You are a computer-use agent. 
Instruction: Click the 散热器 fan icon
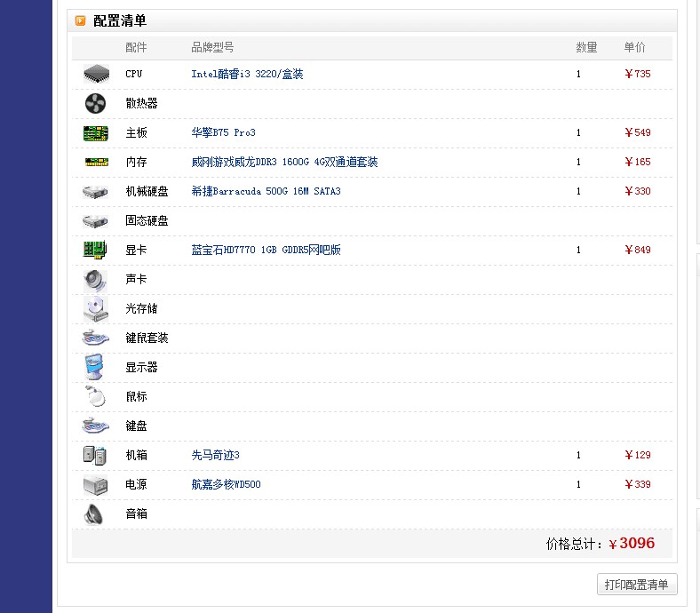96,104
